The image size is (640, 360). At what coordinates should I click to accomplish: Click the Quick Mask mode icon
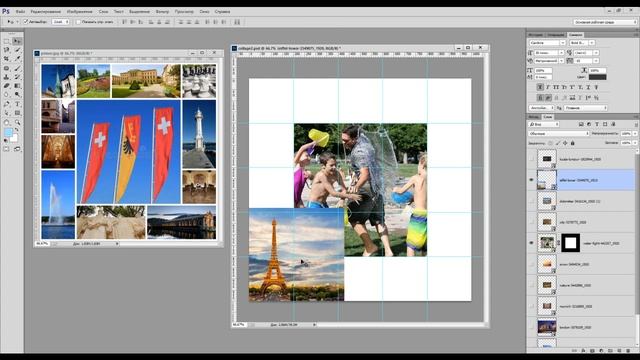[x=7, y=149]
